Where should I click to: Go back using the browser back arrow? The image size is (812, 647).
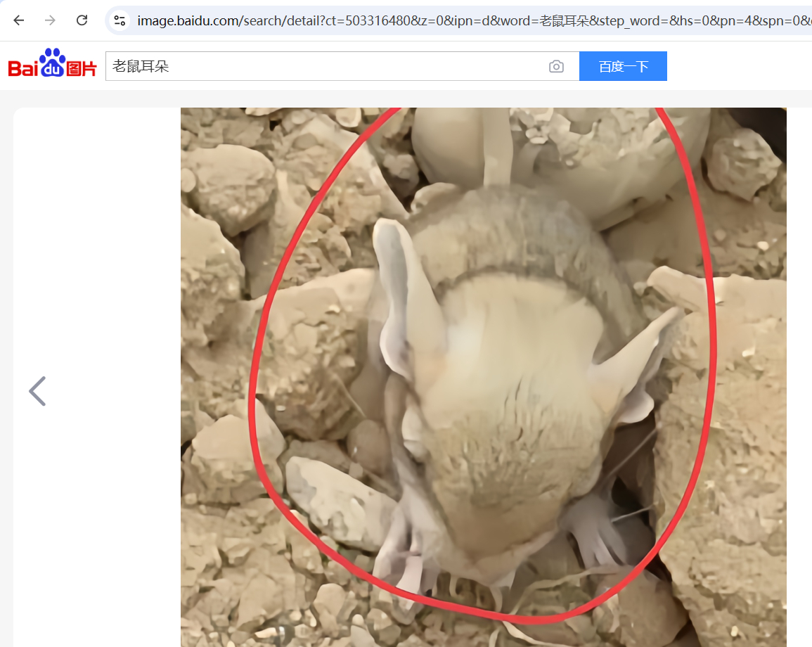tap(19, 20)
